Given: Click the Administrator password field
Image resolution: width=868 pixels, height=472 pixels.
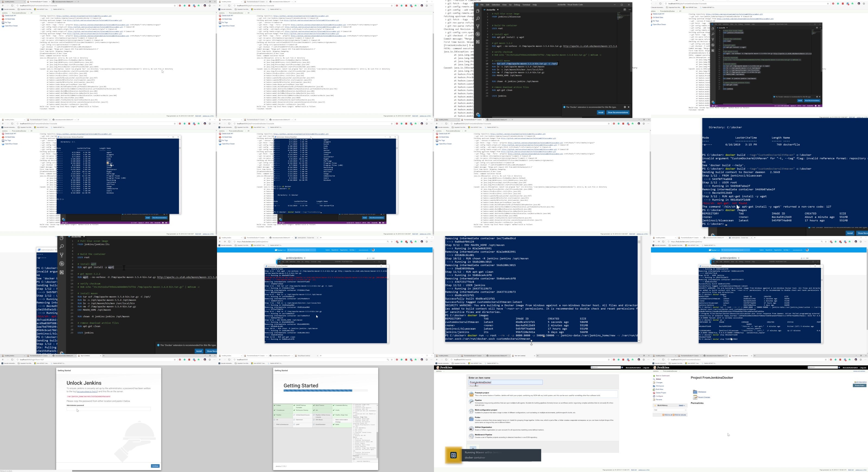Looking at the screenshot, I should pos(108,409).
